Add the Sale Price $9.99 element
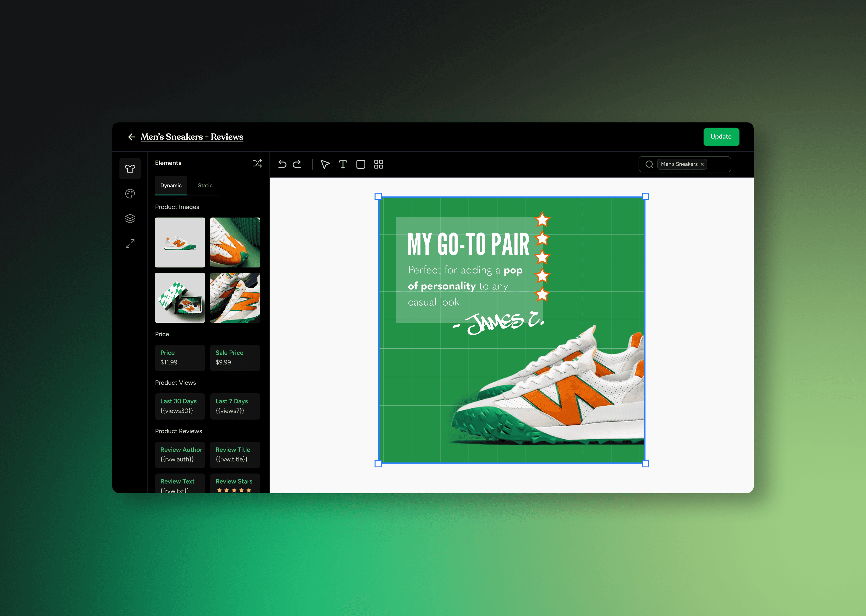The width and height of the screenshot is (866, 616). [235, 358]
